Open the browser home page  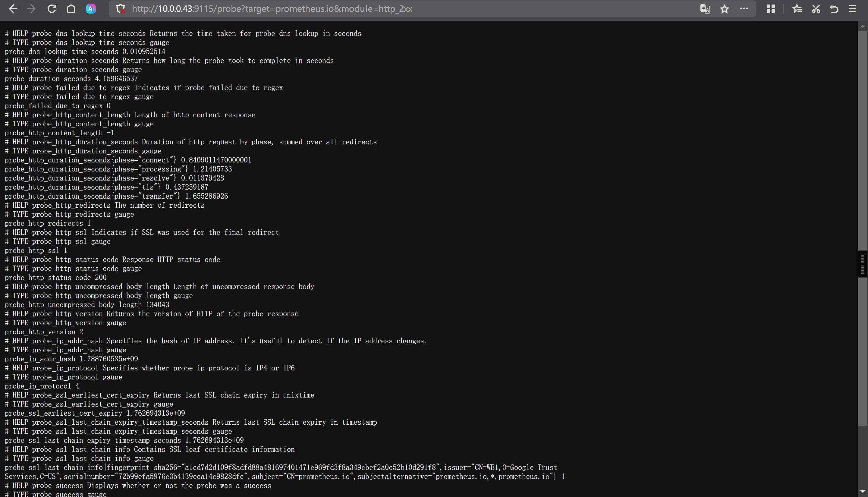coord(71,9)
